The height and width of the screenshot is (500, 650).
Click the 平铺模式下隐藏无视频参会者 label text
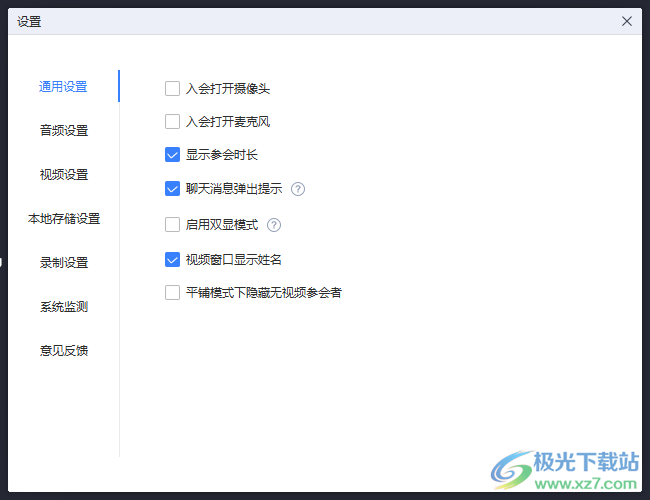(264, 292)
